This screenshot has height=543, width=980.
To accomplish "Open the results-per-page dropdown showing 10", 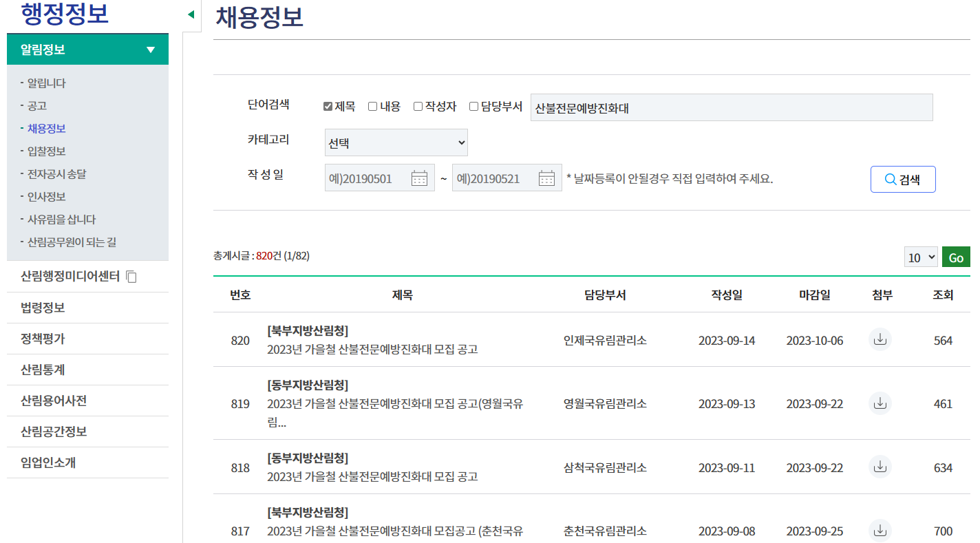I will 921,256.
